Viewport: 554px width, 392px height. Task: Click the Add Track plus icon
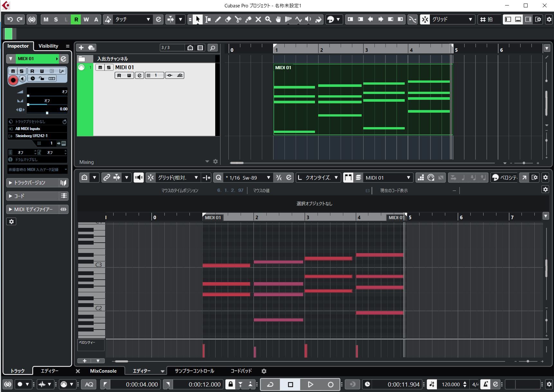point(81,48)
